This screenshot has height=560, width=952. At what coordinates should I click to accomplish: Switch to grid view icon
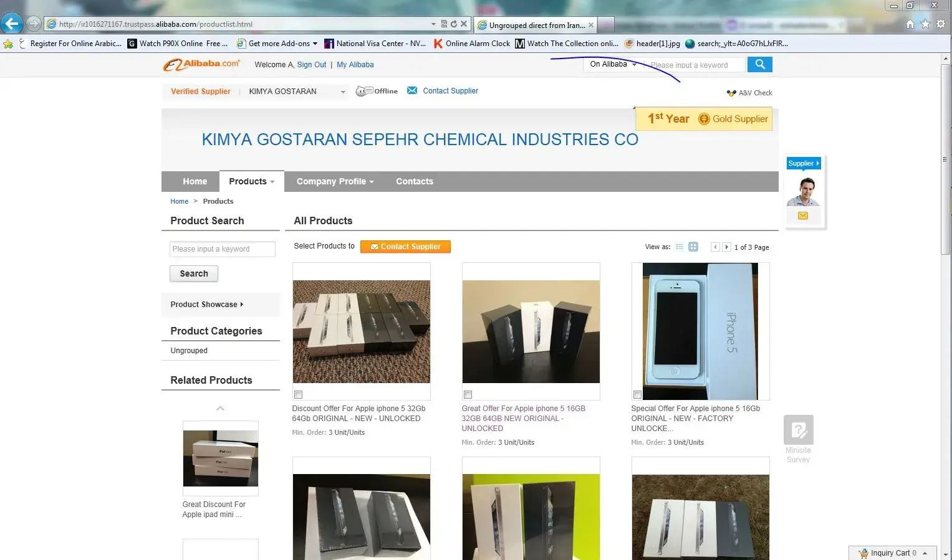tap(693, 247)
